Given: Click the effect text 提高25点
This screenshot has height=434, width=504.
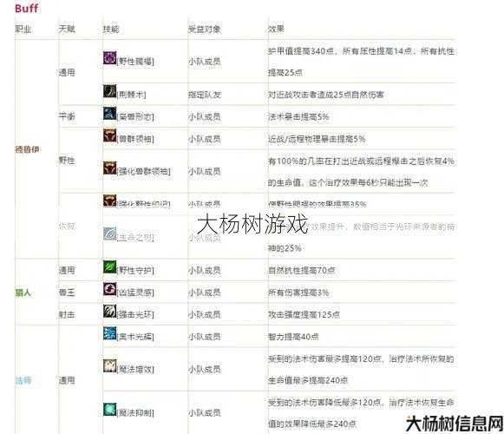Looking at the screenshot, I should pos(285,72).
